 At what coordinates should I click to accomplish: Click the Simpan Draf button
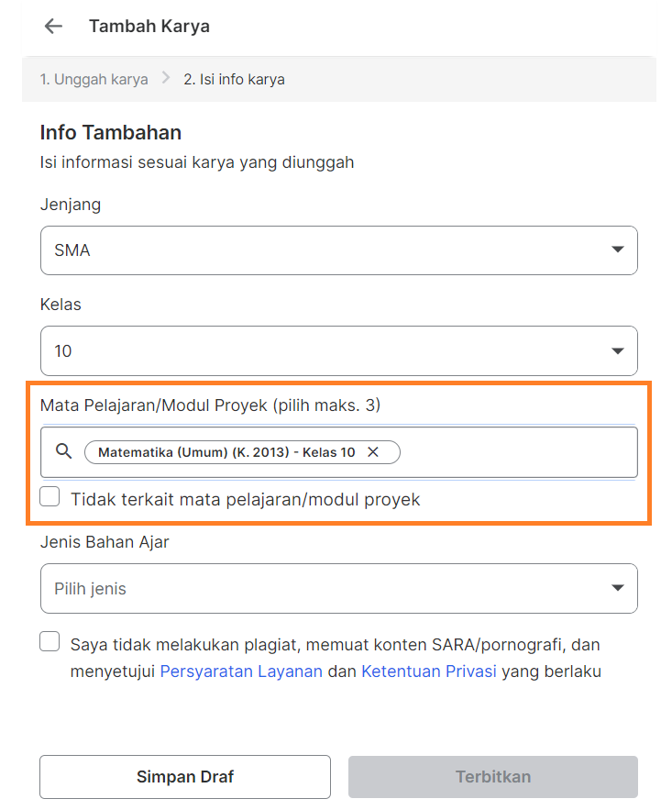pos(184,776)
